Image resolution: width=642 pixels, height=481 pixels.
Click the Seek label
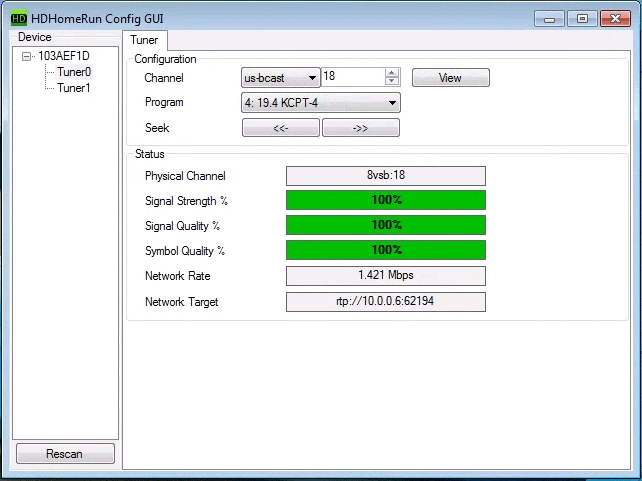pyautogui.click(x=157, y=128)
